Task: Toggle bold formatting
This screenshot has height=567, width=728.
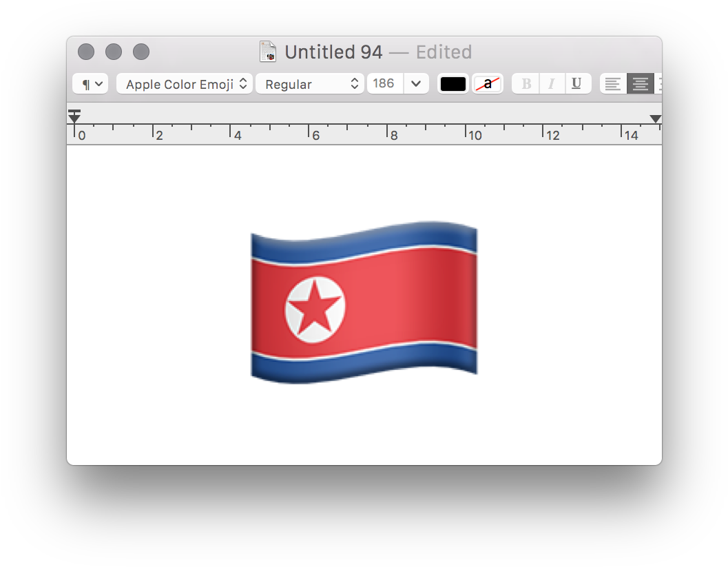Action: [526, 84]
